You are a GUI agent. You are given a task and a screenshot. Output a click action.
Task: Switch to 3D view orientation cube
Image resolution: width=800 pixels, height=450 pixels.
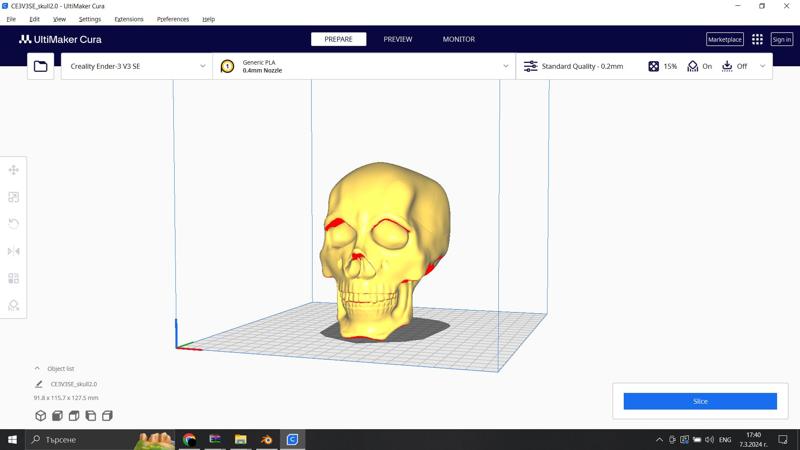tap(40, 415)
